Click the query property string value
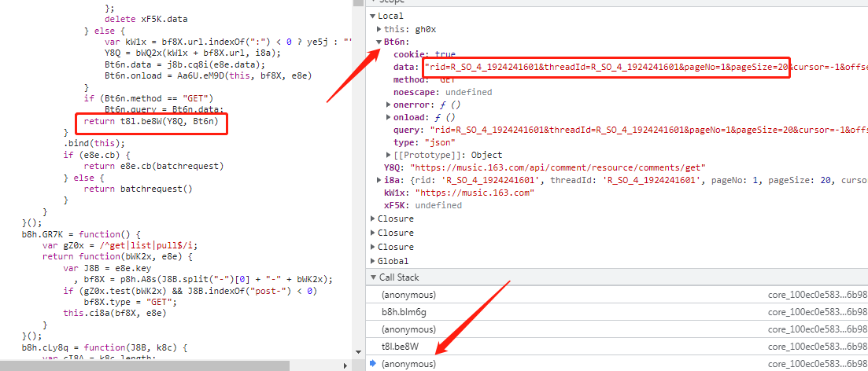The width and height of the screenshot is (868, 371). pos(648,130)
